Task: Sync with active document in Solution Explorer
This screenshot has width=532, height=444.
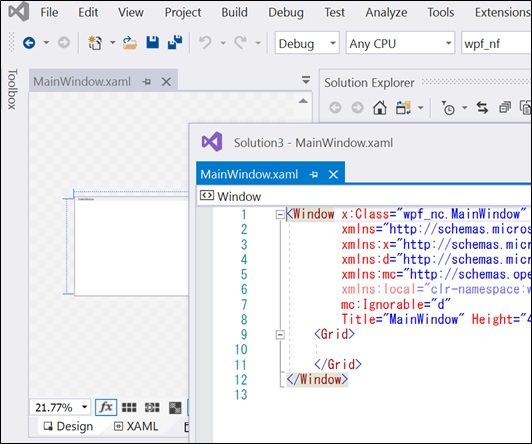Action: pos(482,108)
